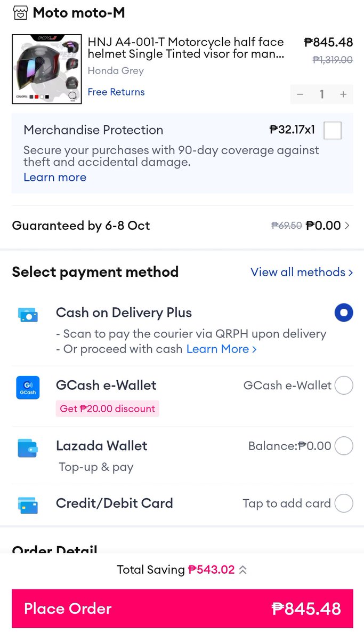Open the HNJ helmet product thumbnail
Image resolution: width=364 pixels, height=640 pixels.
47,69
